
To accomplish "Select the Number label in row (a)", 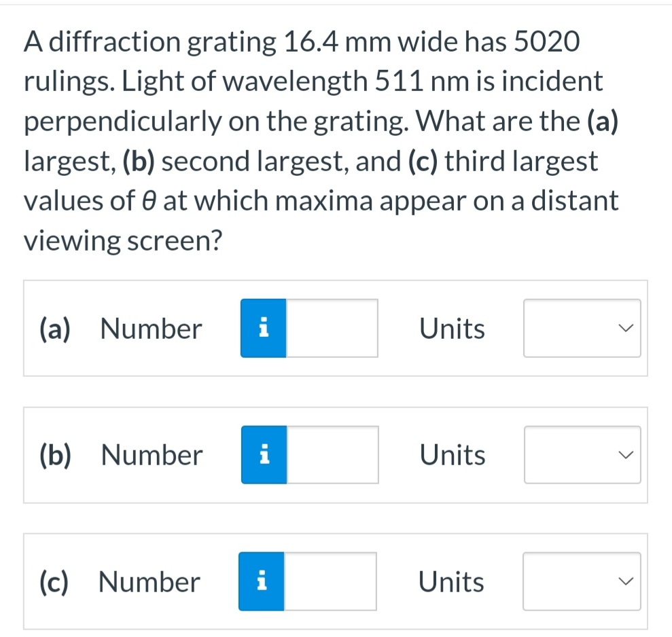I will coord(150,328).
